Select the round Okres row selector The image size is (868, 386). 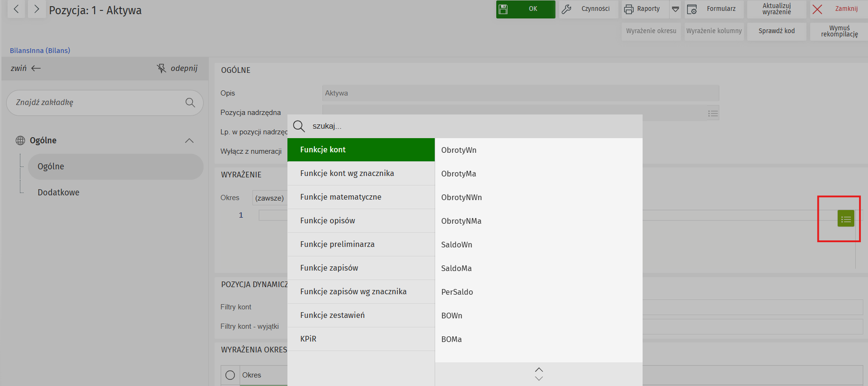pyautogui.click(x=230, y=375)
